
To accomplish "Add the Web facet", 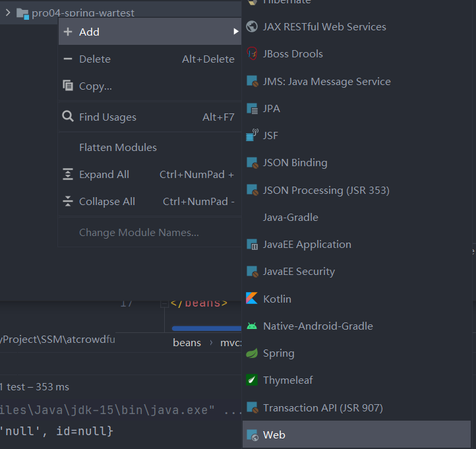I will (x=357, y=434).
